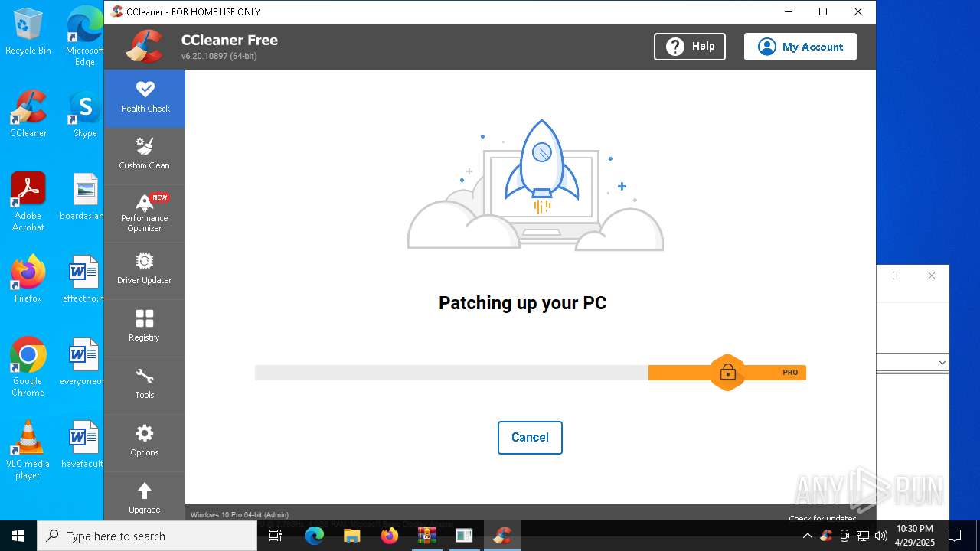The image size is (980, 551).
Task: Show hidden system tray icons
Action: pyautogui.click(x=807, y=536)
